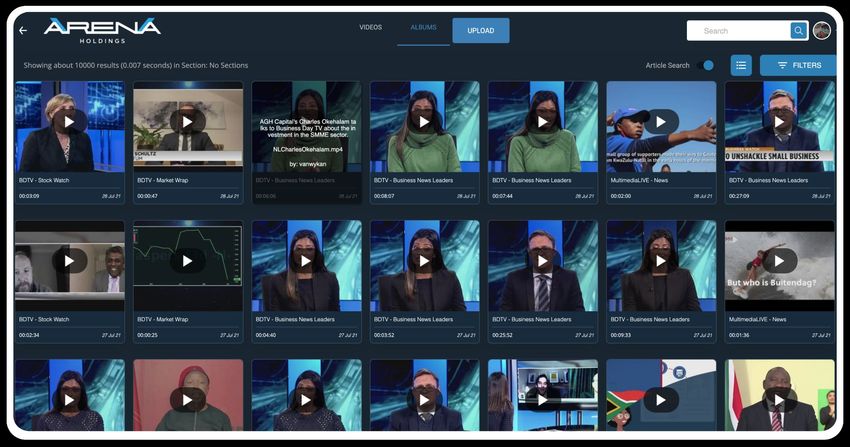Open the Videos tab
The width and height of the screenshot is (850, 447).
pos(371,27)
